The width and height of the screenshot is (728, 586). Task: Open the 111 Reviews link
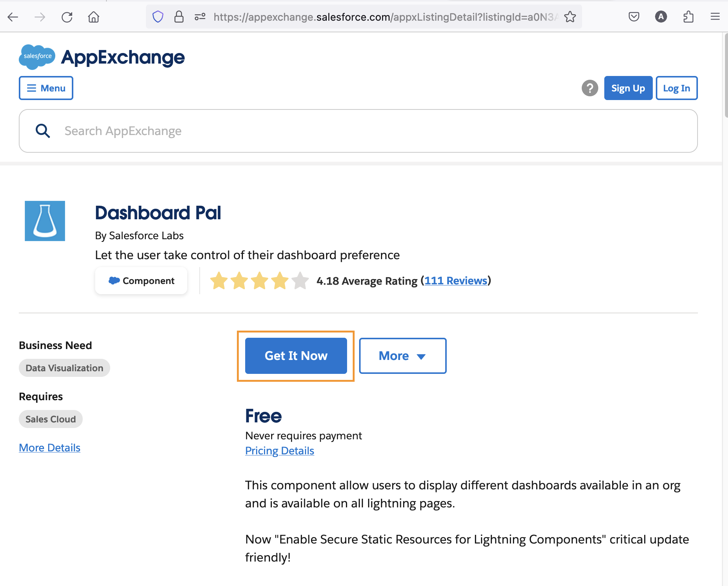coord(456,281)
